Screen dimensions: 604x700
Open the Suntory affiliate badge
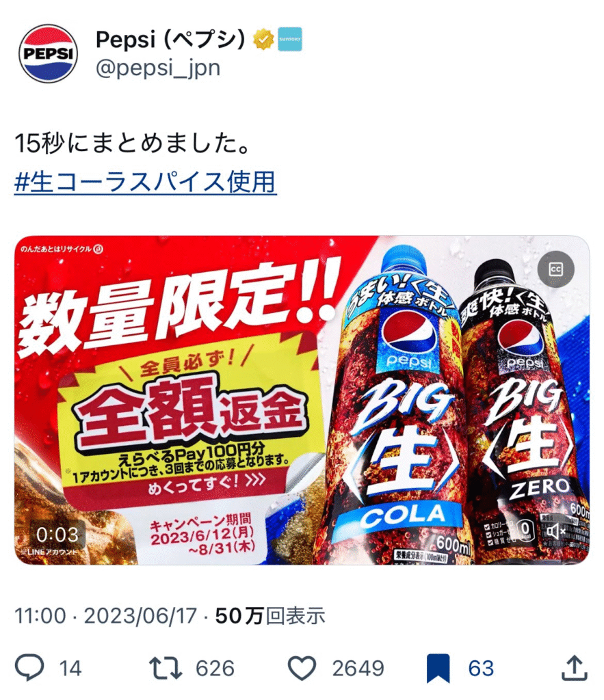tap(289, 39)
